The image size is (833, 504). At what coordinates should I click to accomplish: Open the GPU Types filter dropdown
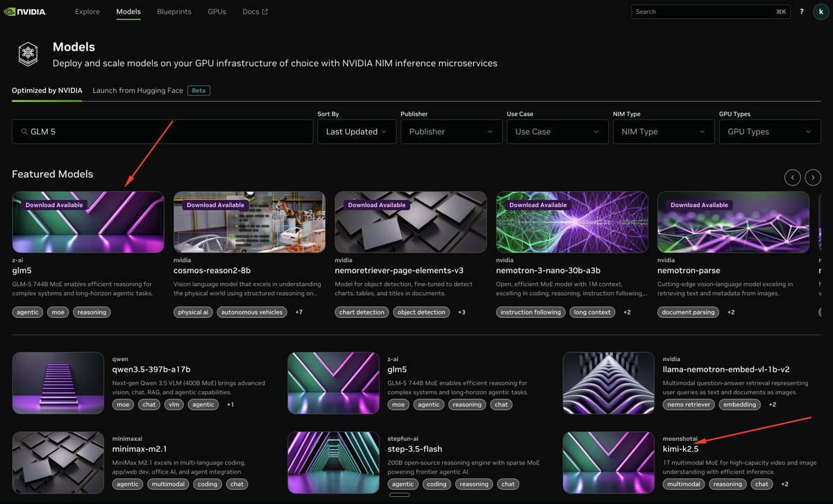(770, 131)
